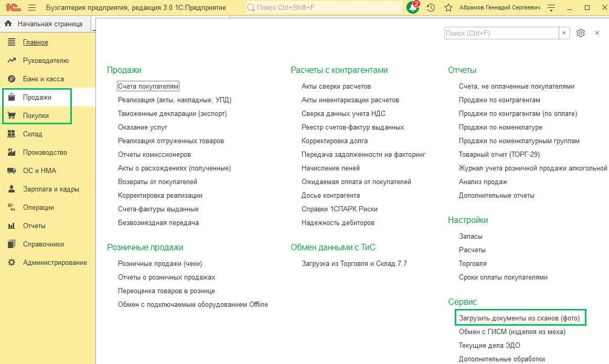Screen dimensions: 609x364
Task: Open Справки 1СПАРК Риски
Action: point(339,209)
